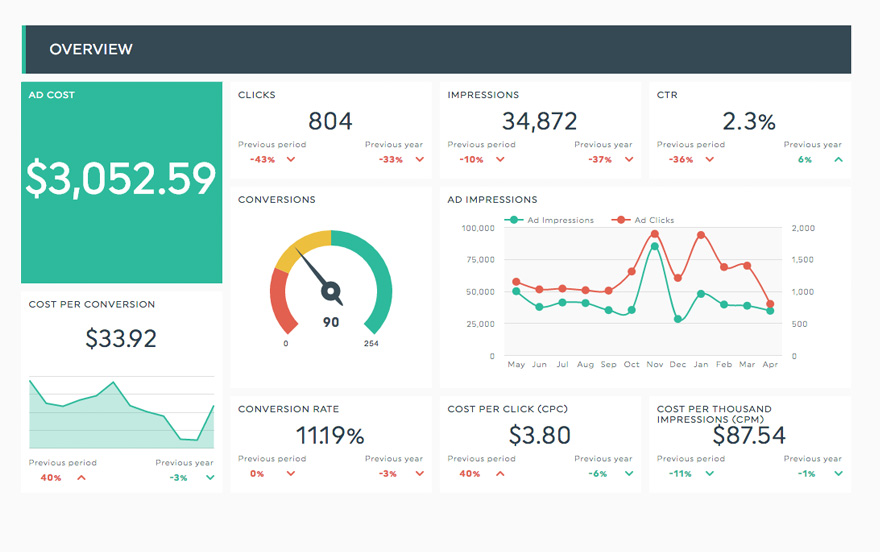
Task: Click the gauge needle hub in Conversions
Action: click(330, 291)
